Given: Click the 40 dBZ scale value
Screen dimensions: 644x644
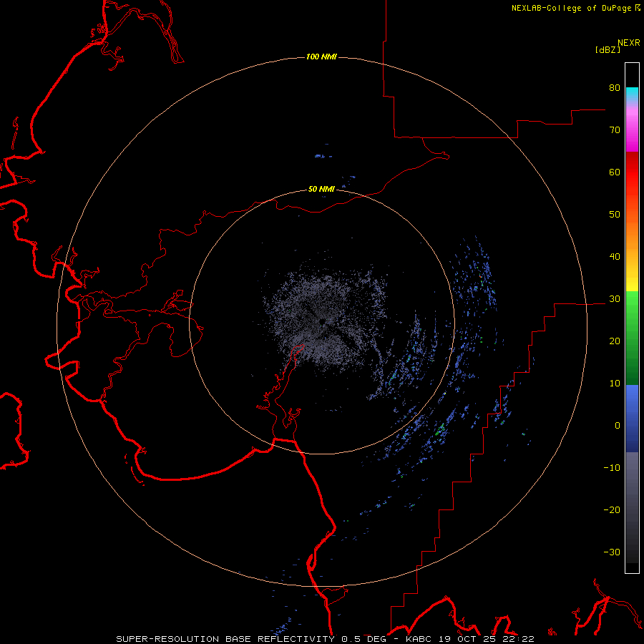Looking at the screenshot, I should coord(615,257).
